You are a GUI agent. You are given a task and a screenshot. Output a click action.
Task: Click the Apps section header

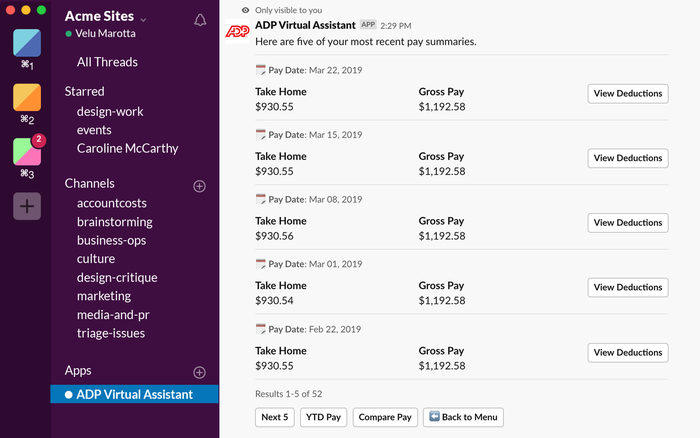tap(78, 371)
